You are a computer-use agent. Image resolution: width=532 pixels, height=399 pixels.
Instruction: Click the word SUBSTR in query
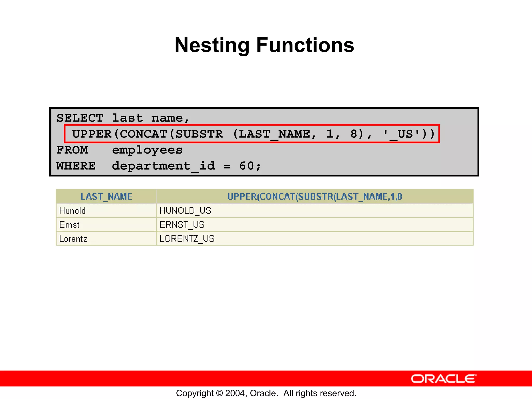[199, 134]
